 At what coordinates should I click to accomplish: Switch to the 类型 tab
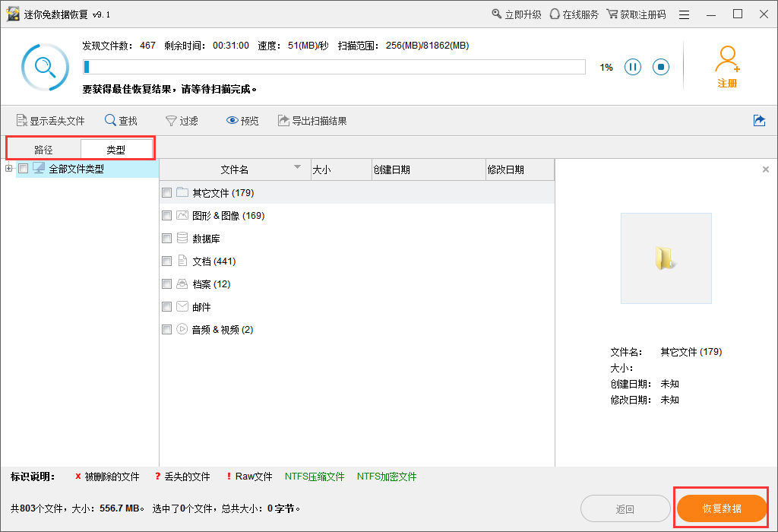[116, 150]
